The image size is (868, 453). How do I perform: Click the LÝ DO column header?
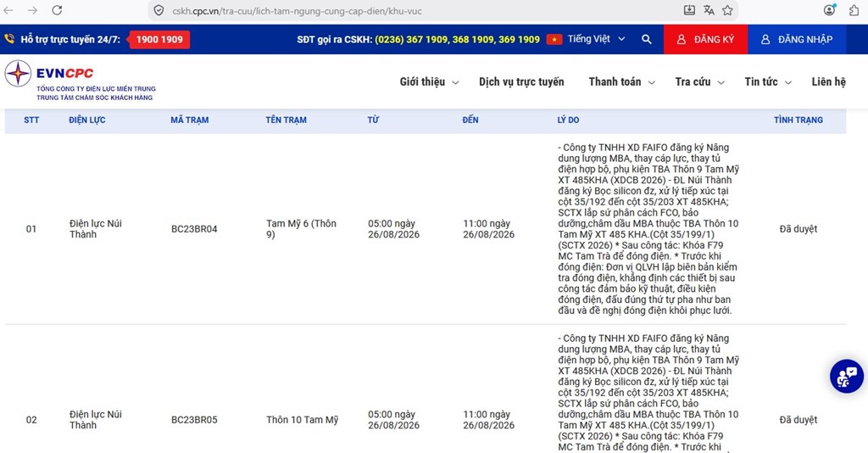point(568,120)
